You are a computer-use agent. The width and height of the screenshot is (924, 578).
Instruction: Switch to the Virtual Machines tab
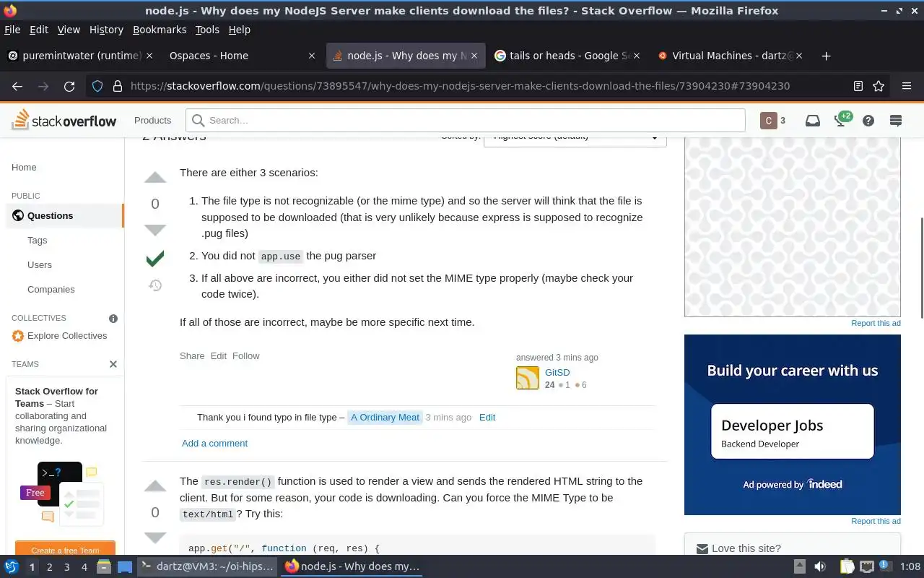pyautogui.click(x=731, y=56)
